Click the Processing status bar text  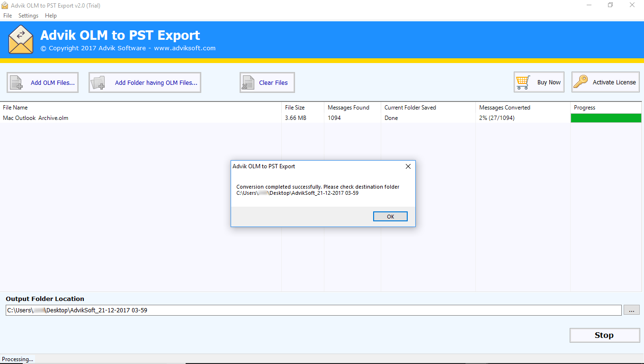(x=18, y=359)
